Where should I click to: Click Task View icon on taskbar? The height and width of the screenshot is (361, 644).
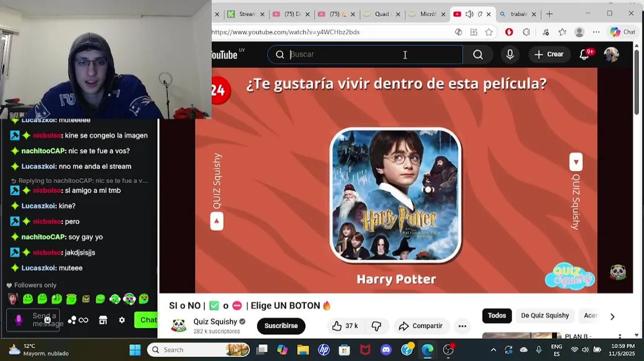tap(262, 350)
